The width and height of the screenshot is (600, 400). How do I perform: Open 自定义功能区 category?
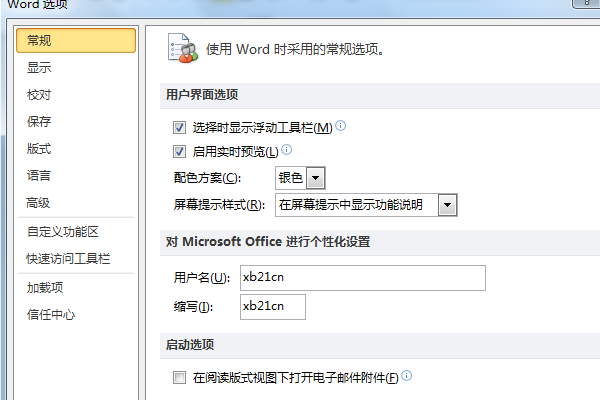coord(63,232)
